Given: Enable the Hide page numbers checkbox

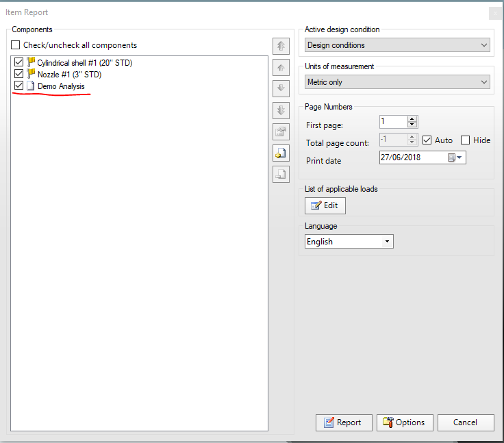Looking at the screenshot, I should (465, 140).
